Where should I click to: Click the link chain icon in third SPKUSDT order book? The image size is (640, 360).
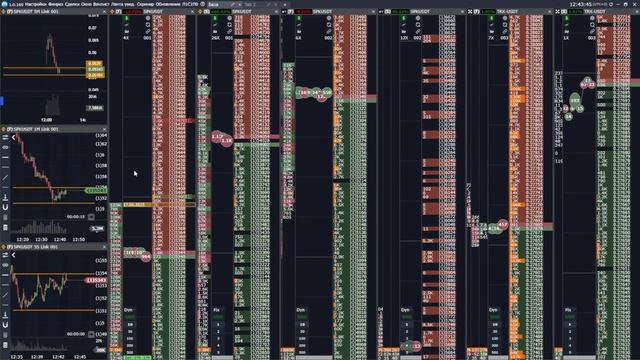pos(329,31)
